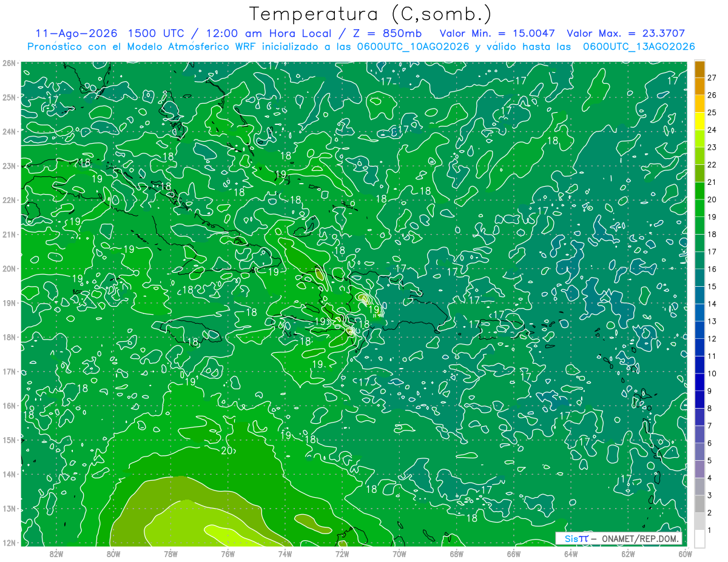
Task: Click the value "12" on the color bar
Action: (x=712, y=339)
